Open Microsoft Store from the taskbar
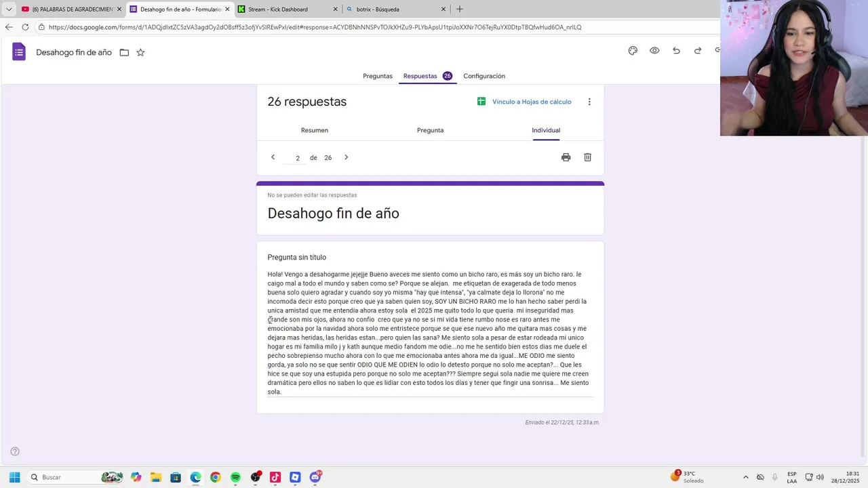Viewport: 868px width, 488px height. [176, 477]
